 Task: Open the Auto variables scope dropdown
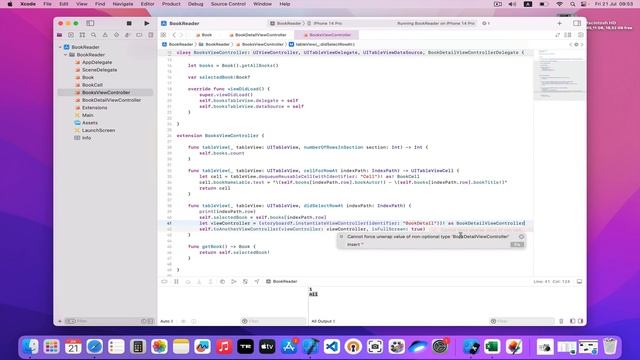[x=167, y=321]
